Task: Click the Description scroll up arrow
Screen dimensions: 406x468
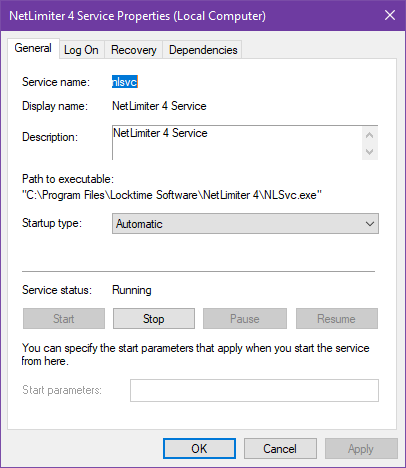Action: pos(369,135)
